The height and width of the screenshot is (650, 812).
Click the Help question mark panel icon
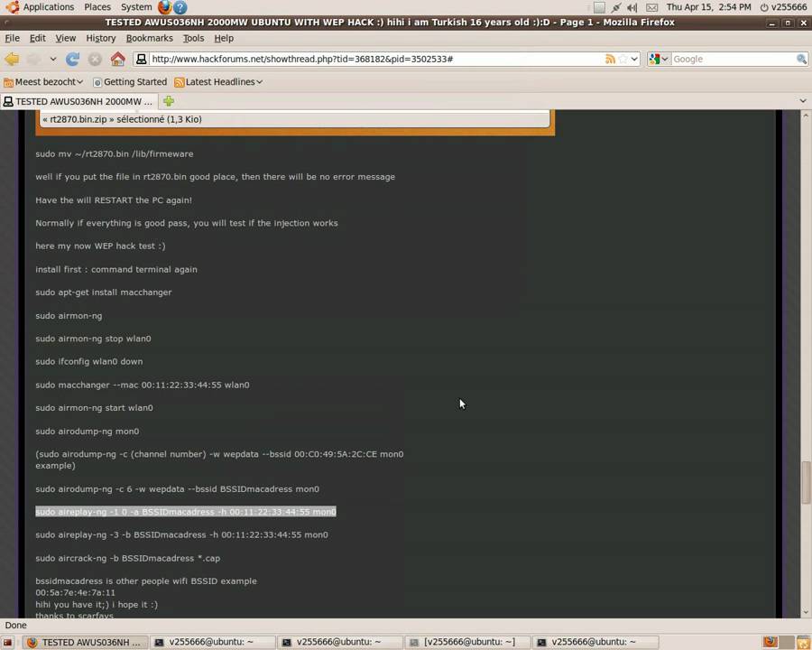click(180, 7)
